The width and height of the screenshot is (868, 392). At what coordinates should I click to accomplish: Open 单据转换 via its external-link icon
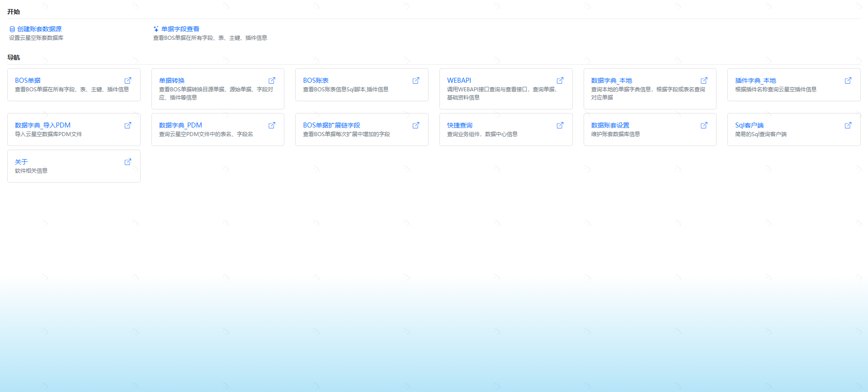pos(272,80)
